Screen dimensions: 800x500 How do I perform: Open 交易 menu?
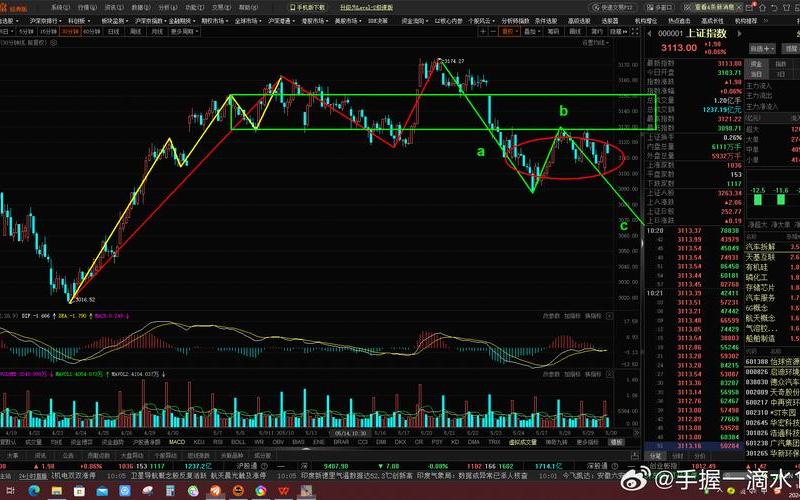tap(221, 8)
